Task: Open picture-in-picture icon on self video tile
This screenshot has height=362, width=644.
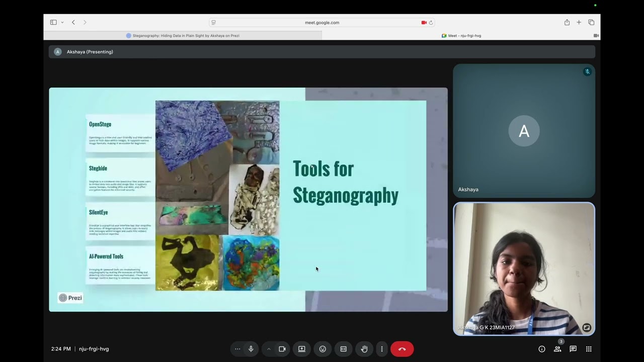Action: (x=587, y=327)
